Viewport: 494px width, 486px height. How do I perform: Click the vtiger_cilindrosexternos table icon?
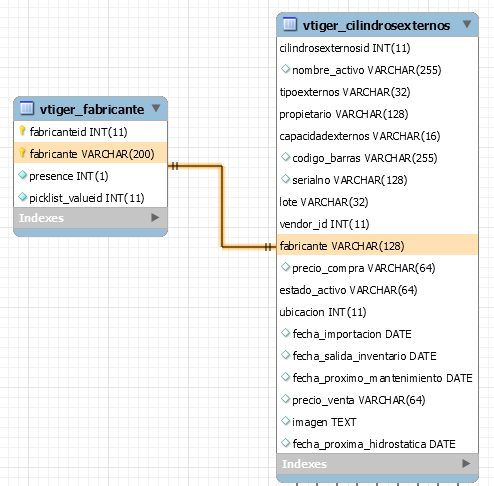coord(290,24)
